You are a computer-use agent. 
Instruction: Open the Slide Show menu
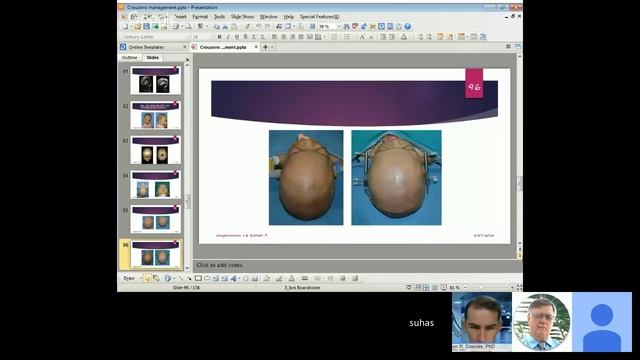click(242, 17)
